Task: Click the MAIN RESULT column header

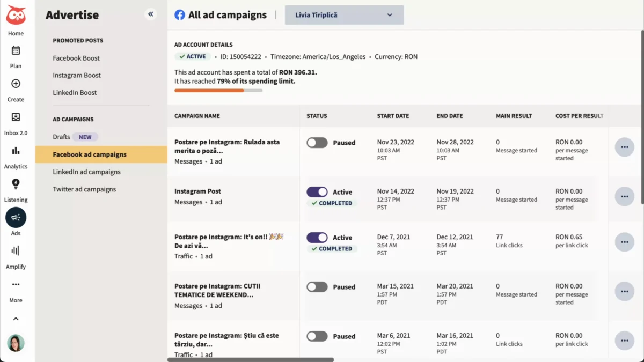Action: click(x=514, y=116)
